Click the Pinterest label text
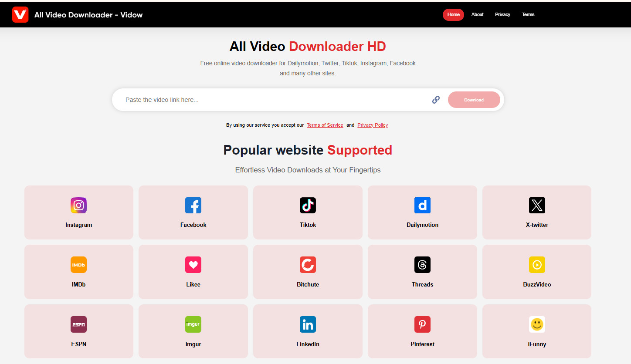The height and width of the screenshot is (364, 631). coord(422,344)
